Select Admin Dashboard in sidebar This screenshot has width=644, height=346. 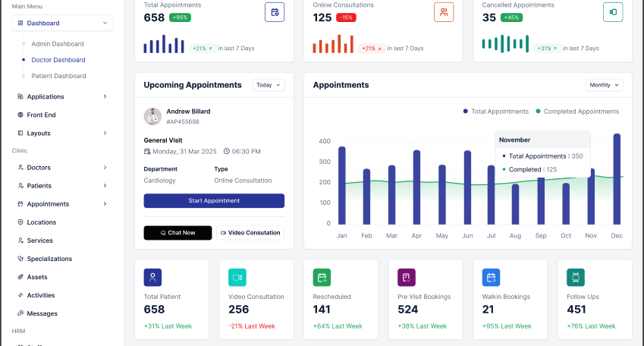[x=58, y=44]
